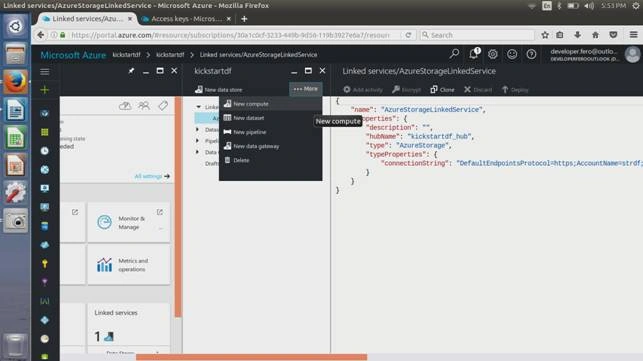This screenshot has width=643, height=361.
Task: Click the Firefox URL address bar
Action: coord(230,35)
